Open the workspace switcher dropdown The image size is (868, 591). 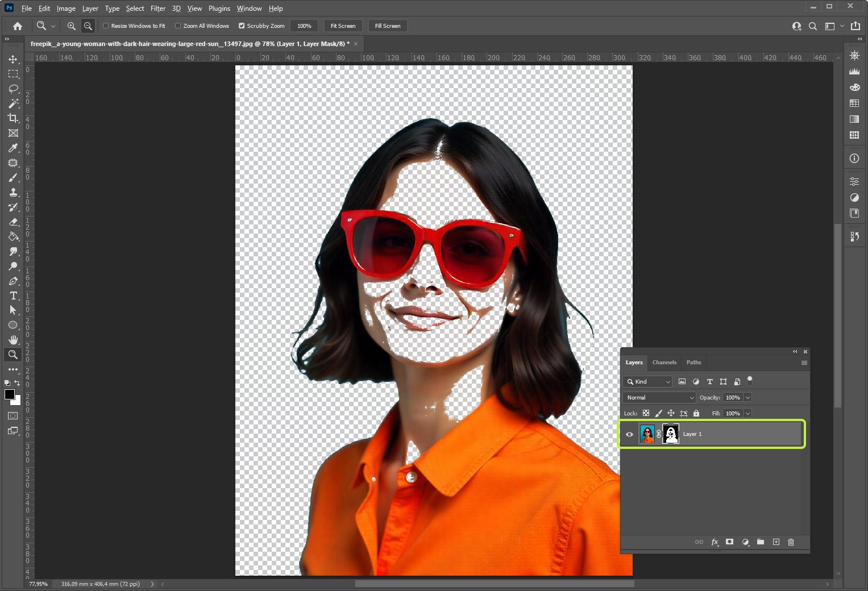click(833, 26)
